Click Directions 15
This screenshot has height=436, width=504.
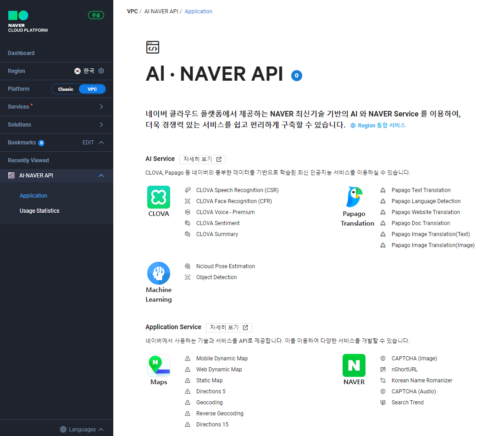coord(212,425)
